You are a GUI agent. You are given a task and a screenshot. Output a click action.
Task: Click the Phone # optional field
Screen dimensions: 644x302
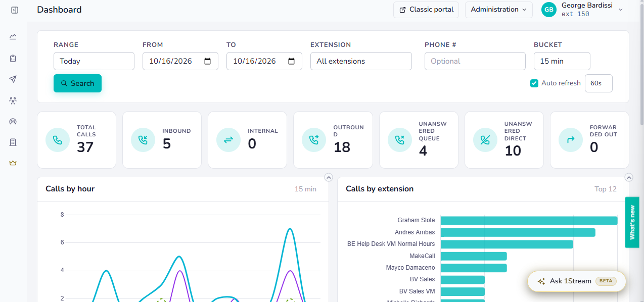click(x=475, y=61)
